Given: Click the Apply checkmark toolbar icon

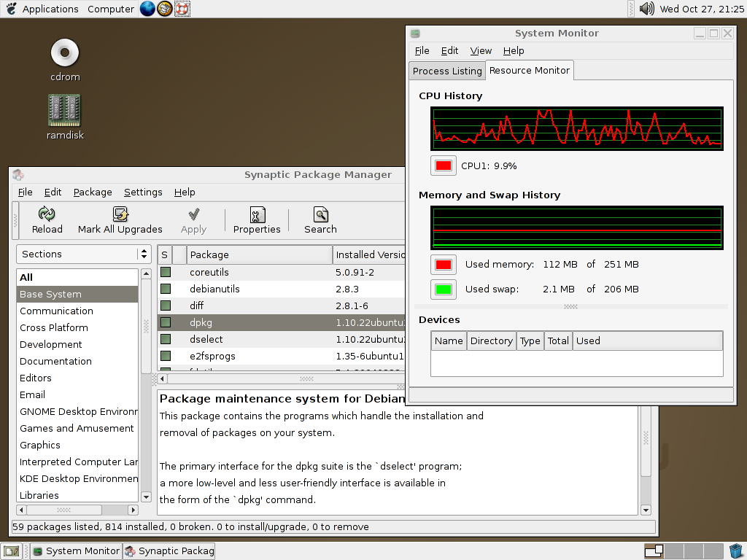Looking at the screenshot, I should [193, 214].
